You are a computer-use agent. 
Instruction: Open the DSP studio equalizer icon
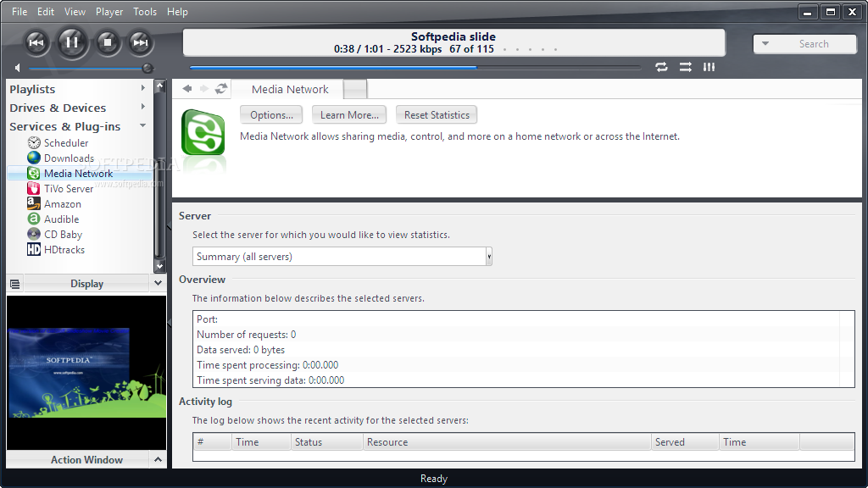709,67
